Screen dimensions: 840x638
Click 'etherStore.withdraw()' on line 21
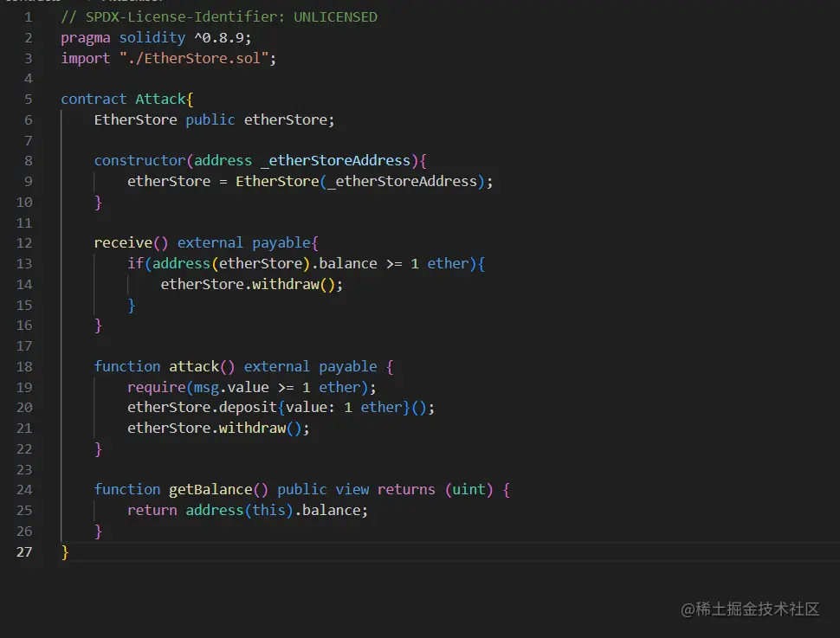tap(214, 429)
